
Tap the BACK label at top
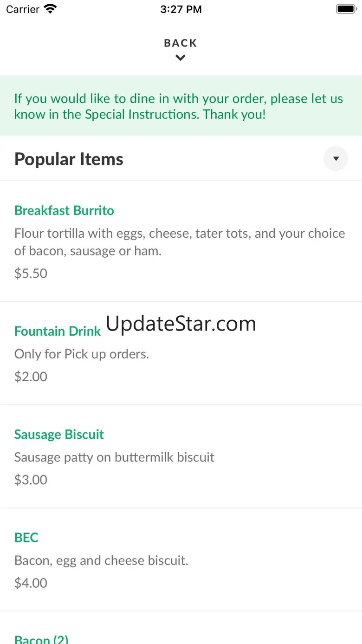181,43
